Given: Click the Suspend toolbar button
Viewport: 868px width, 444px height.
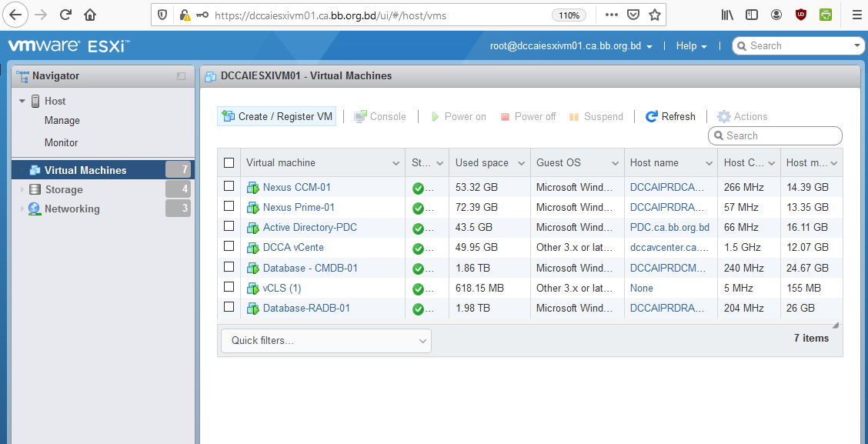Looking at the screenshot, I should pos(596,116).
